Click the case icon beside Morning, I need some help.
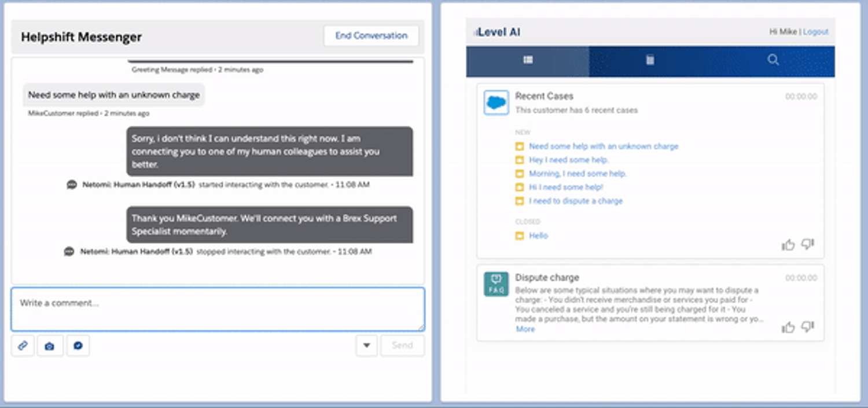The height and width of the screenshot is (408, 868). (x=519, y=174)
